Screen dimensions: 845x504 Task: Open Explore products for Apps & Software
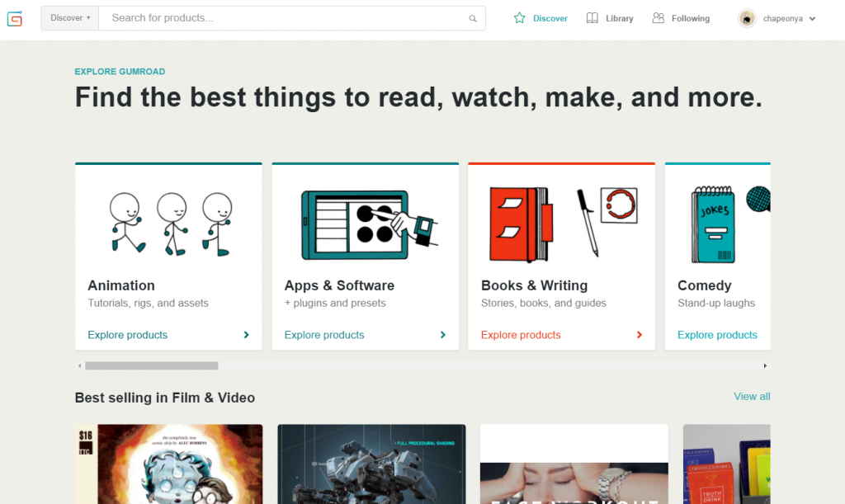[324, 335]
